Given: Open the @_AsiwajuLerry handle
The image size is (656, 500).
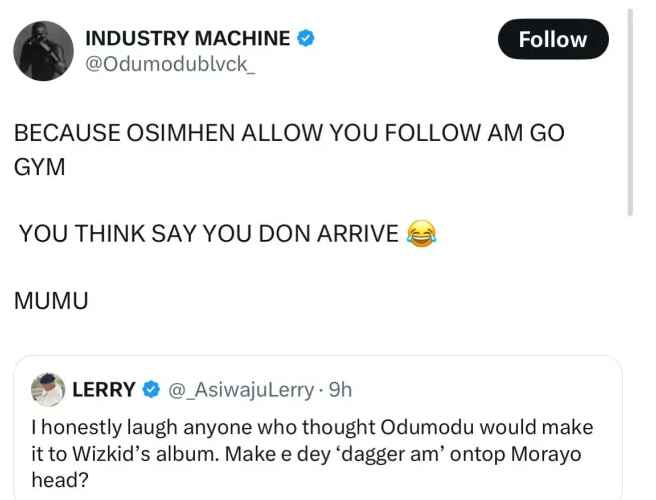Looking at the screenshot, I should coord(241,390).
